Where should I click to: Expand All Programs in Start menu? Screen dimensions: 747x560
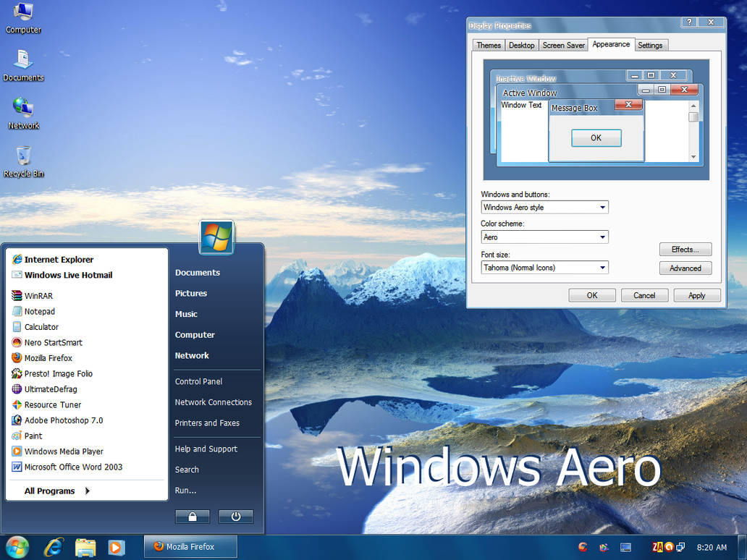pos(57,491)
